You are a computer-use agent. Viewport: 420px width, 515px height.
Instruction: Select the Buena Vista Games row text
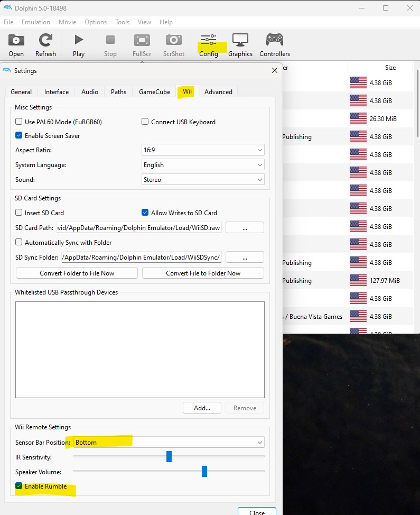coord(313,317)
